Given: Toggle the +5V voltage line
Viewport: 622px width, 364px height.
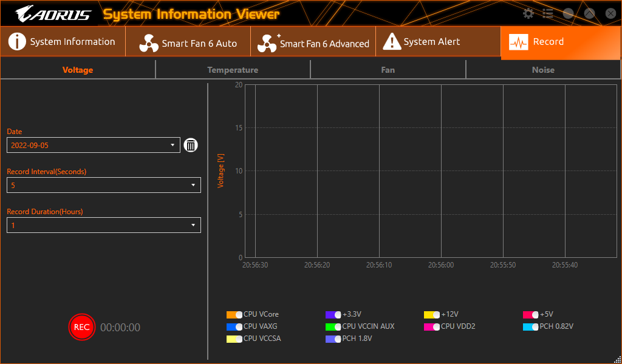Looking at the screenshot, I should click(531, 314).
